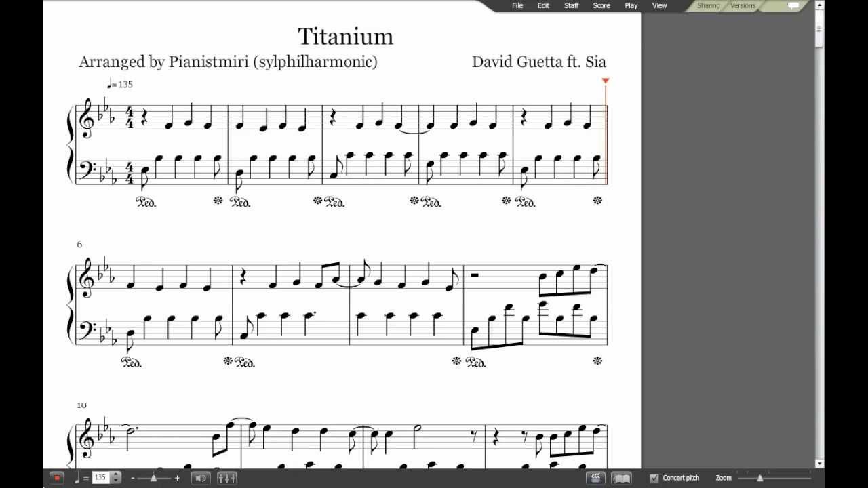Click the scrollbar down arrow
The height and width of the screenshot is (488, 868).
819,464
